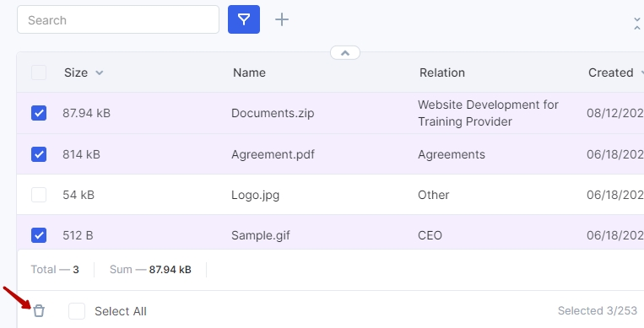The width and height of the screenshot is (644, 328).
Task: Collapse the panel with the up chevron pill
Action: 345,52
